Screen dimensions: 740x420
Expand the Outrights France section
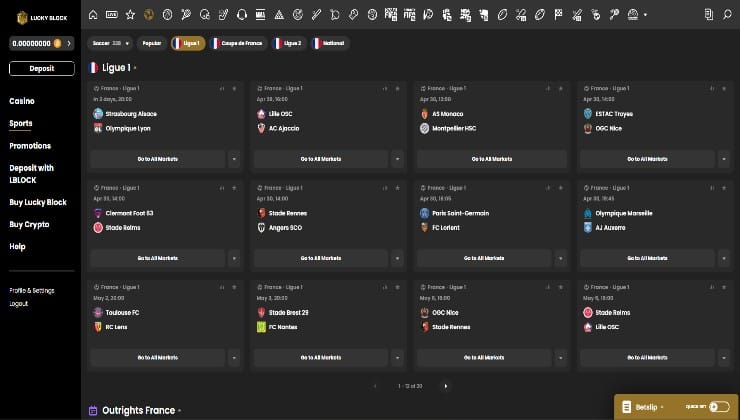(179, 411)
